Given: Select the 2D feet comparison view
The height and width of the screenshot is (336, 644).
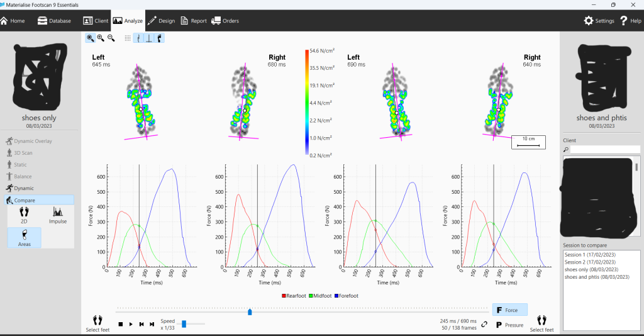Looking at the screenshot, I should (25, 216).
